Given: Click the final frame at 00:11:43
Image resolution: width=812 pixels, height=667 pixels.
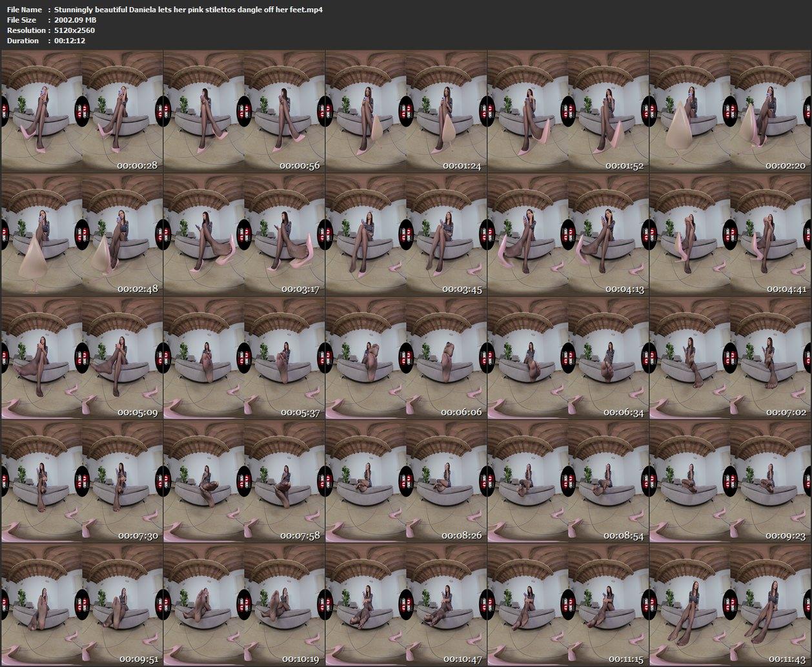Looking at the screenshot, I should tap(730, 605).
